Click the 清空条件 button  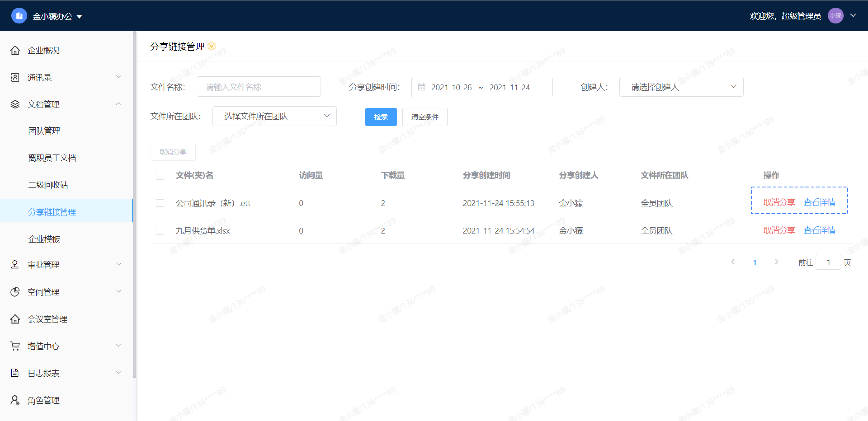tap(425, 117)
